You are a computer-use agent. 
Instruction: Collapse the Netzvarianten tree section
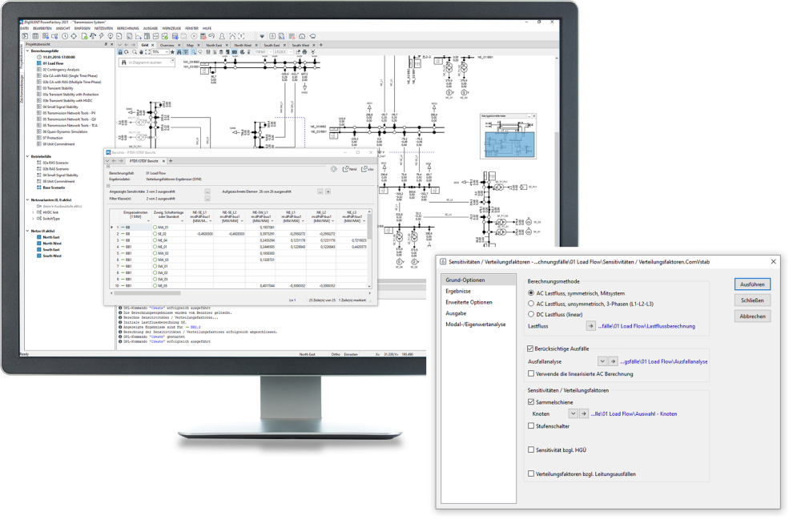point(27,199)
